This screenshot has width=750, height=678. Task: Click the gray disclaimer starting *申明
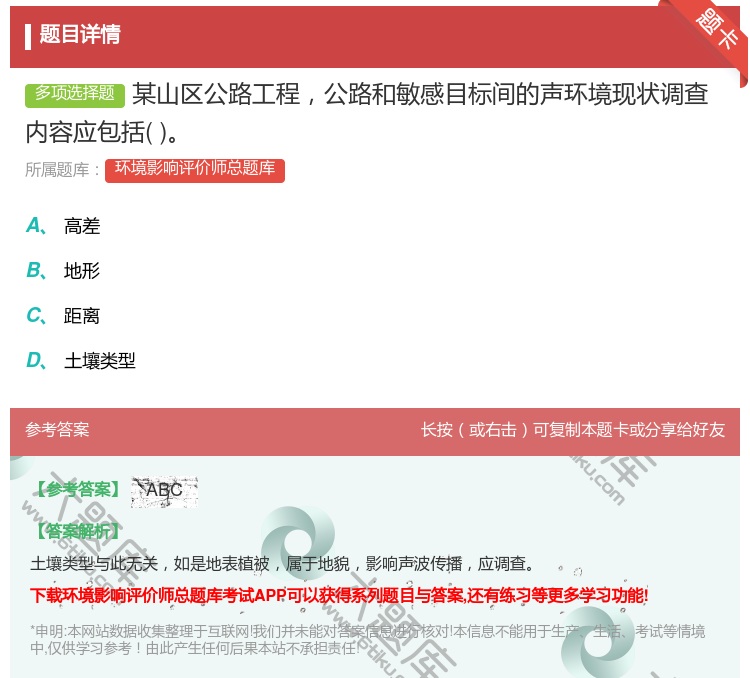(367, 640)
